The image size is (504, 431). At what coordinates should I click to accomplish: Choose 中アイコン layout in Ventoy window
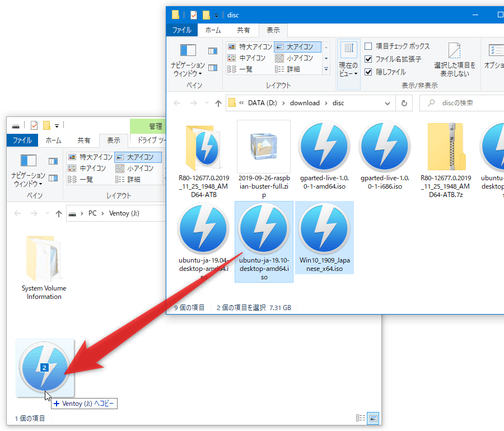(87, 168)
